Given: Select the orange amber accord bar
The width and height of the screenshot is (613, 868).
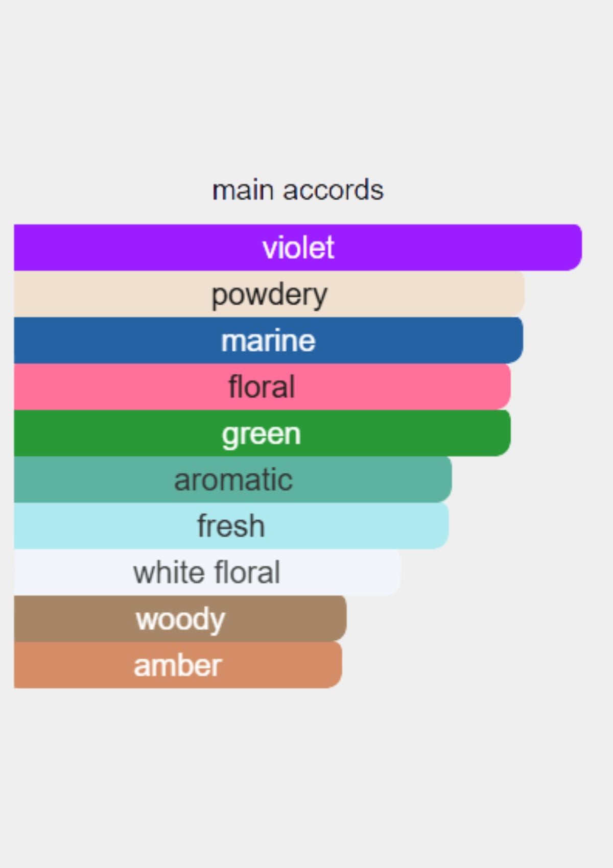Looking at the screenshot, I should pyautogui.click(x=178, y=665).
